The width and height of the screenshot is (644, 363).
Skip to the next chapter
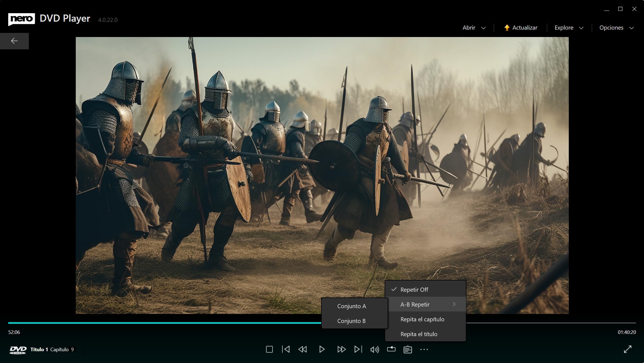pyautogui.click(x=358, y=349)
